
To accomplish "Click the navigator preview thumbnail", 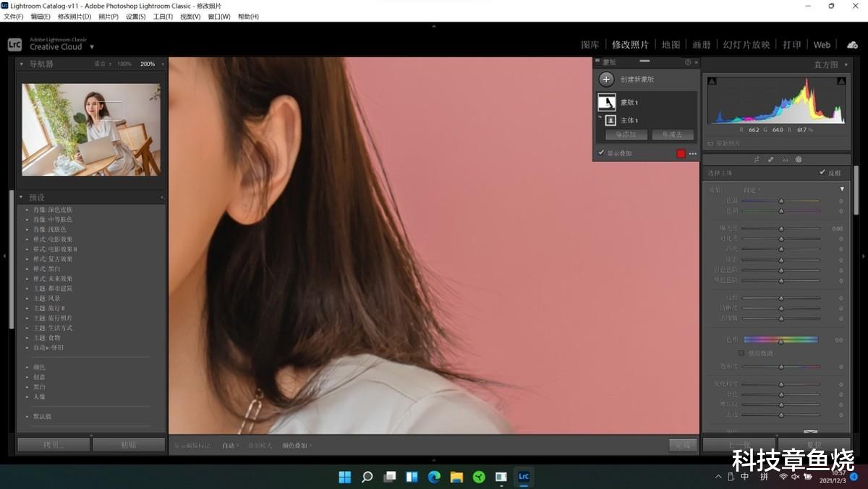I will (90, 127).
